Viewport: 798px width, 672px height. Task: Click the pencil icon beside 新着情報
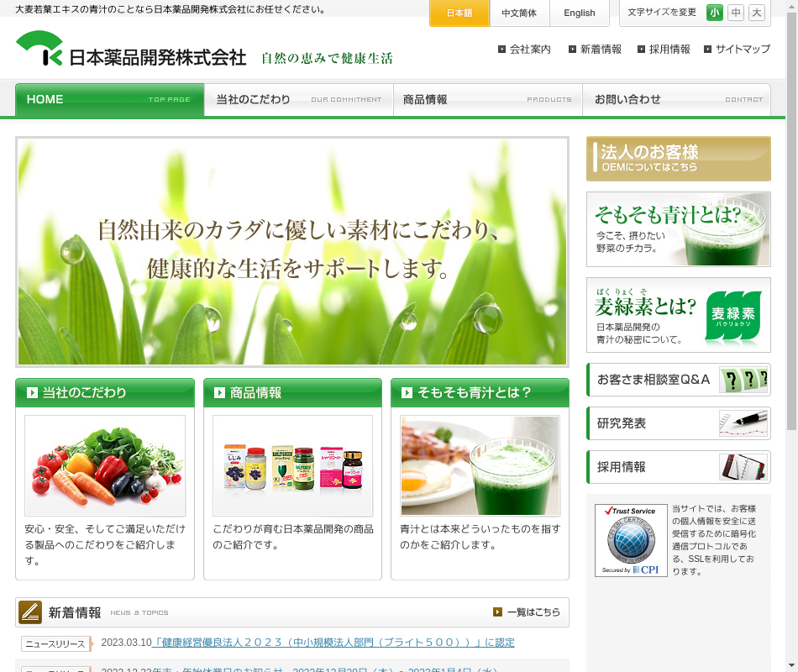pos(30,612)
